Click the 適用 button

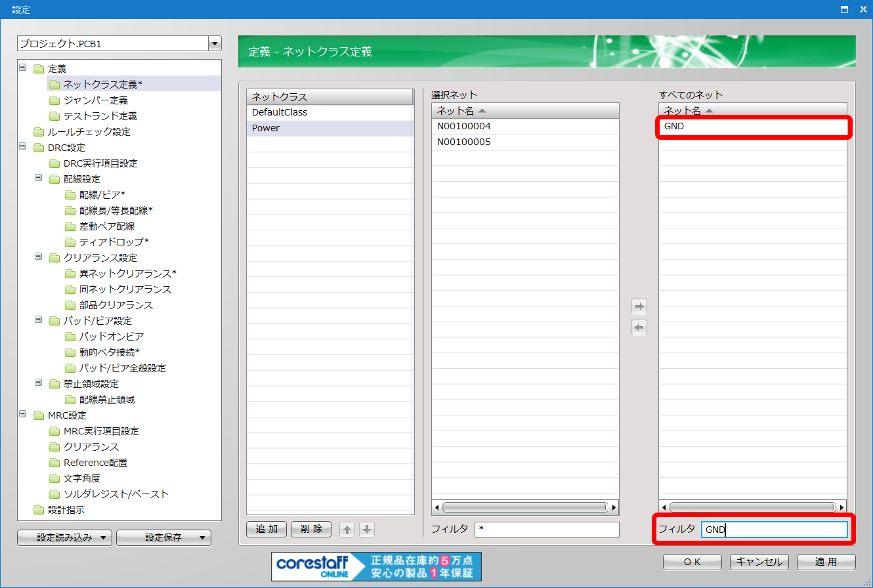pos(826,562)
